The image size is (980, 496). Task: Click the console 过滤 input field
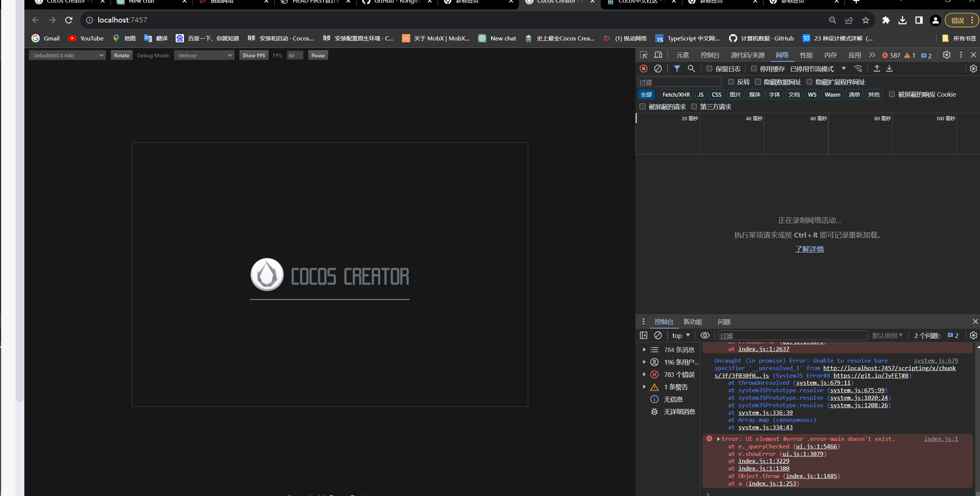(792, 336)
